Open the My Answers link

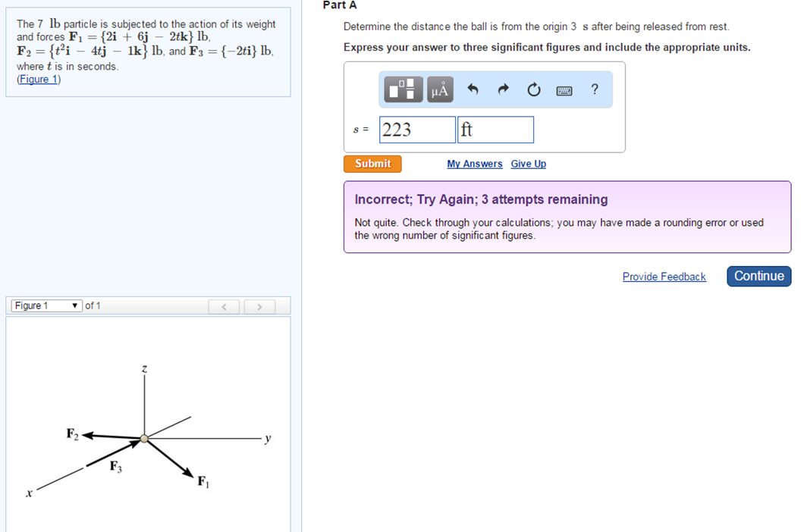click(x=474, y=164)
